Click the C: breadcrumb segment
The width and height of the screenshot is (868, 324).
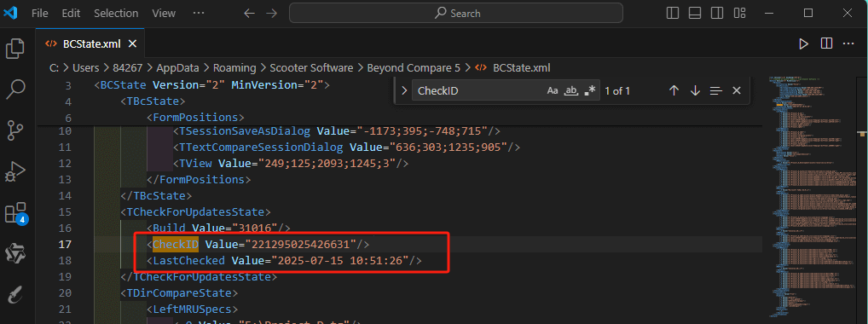[x=55, y=68]
